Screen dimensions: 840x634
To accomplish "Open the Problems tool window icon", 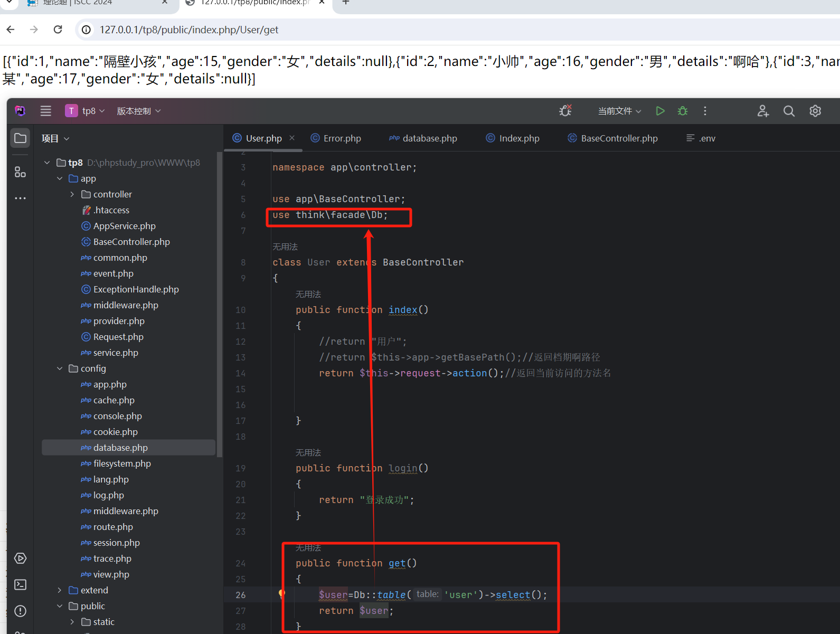I will click(20, 611).
